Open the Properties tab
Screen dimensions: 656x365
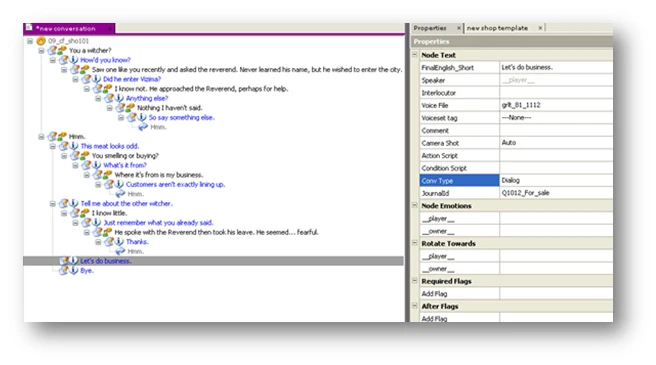point(430,28)
